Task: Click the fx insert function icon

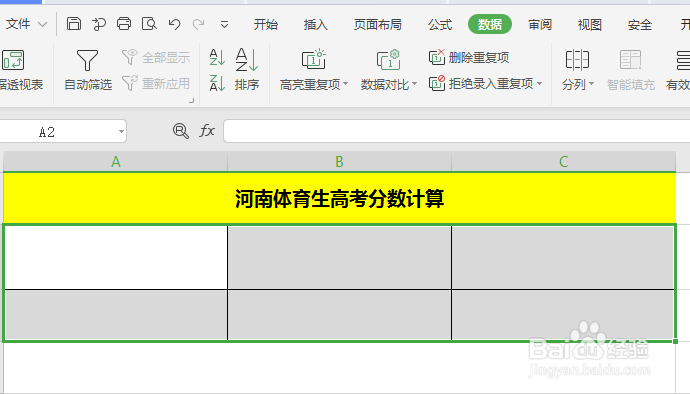Action: point(207,131)
